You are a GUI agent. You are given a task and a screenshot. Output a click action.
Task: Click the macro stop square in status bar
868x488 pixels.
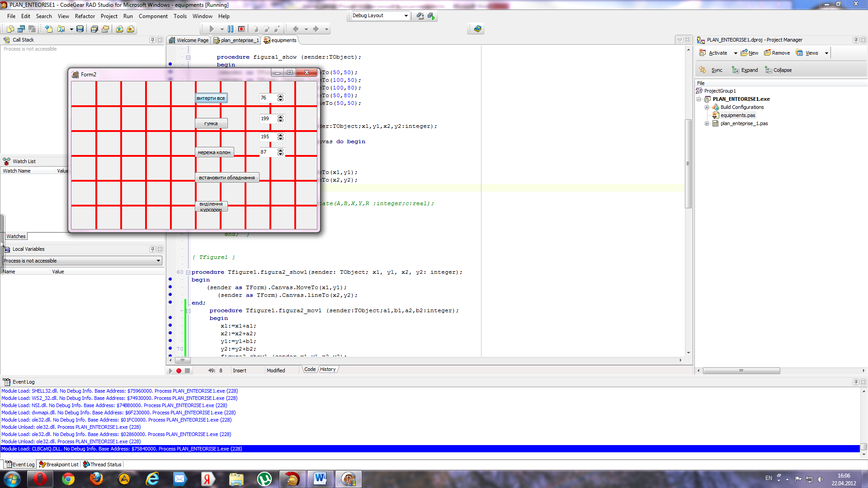pyautogui.click(x=187, y=371)
